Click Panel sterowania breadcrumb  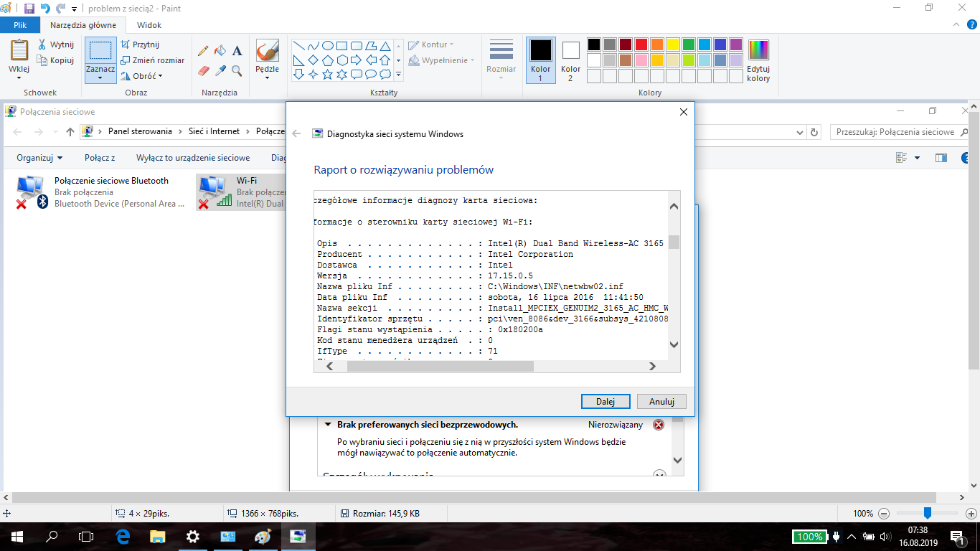[x=140, y=132]
